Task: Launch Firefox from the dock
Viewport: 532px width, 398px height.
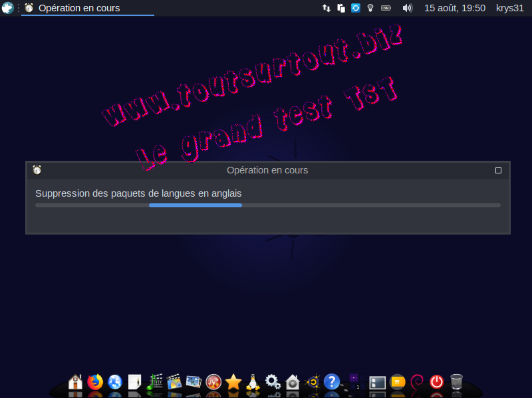Action: (x=95, y=382)
